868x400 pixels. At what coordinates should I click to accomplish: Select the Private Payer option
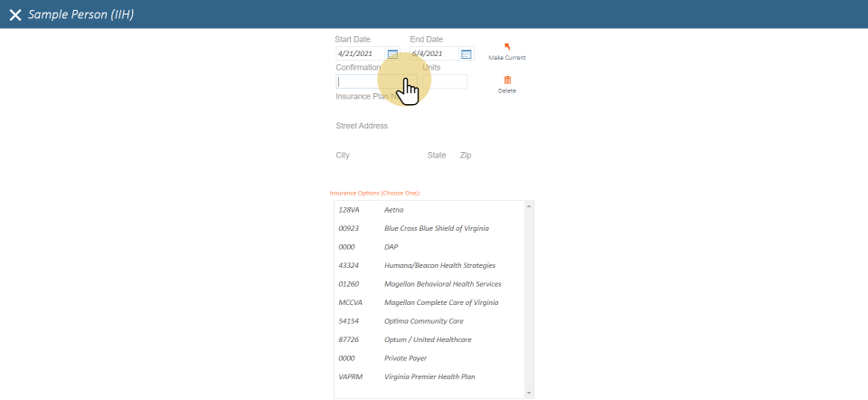(407, 357)
